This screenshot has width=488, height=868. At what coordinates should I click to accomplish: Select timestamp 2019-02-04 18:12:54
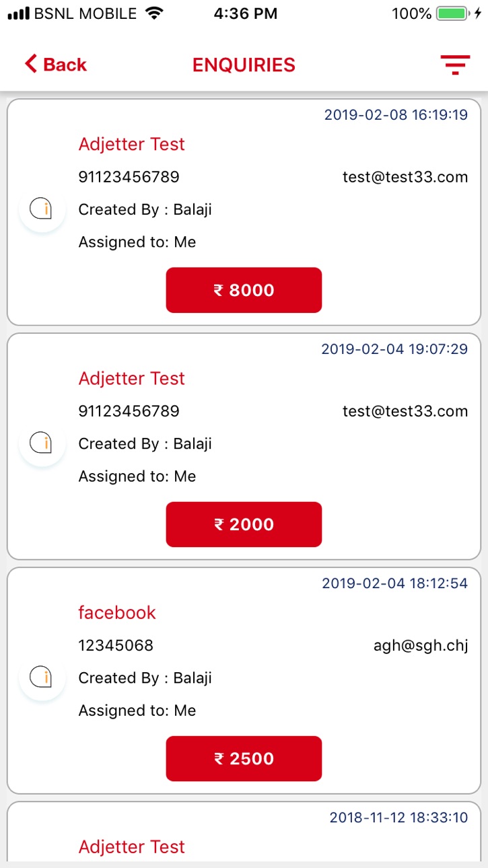pos(394,583)
